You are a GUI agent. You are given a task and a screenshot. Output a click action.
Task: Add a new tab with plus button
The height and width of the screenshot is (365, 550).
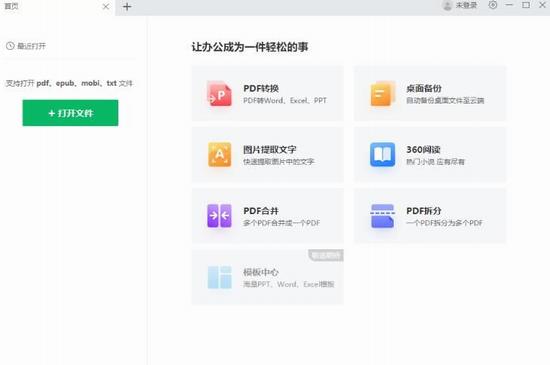(127, 7)
